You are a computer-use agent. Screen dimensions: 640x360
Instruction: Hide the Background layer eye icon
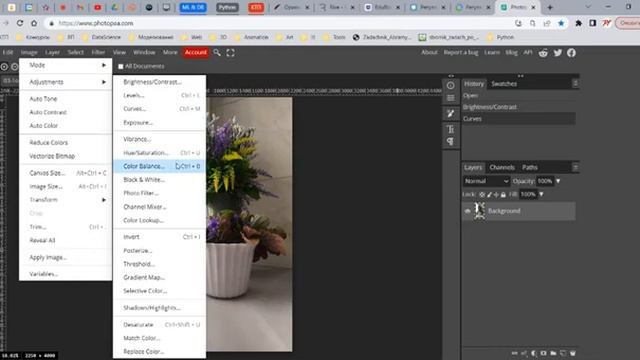click(x=468, y=211)
